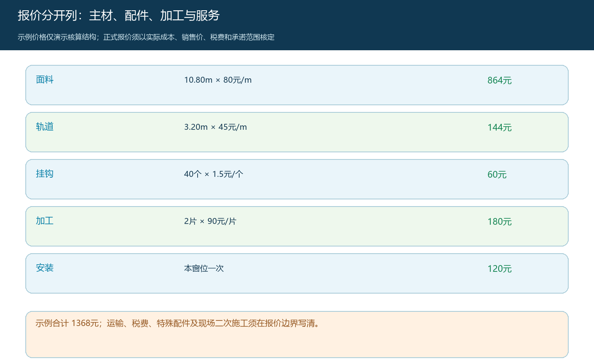The height and width of the screenshot is (364, 594).
Task: Click the 864元 amount
Action: 499,80
